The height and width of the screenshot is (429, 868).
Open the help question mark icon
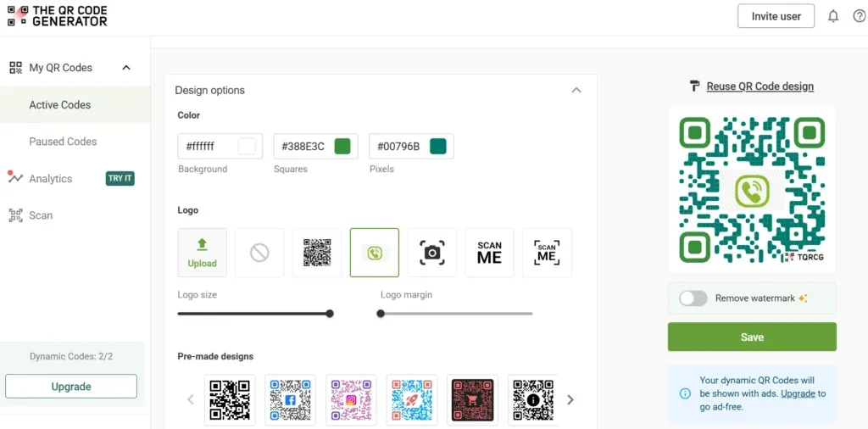point(860,16)
